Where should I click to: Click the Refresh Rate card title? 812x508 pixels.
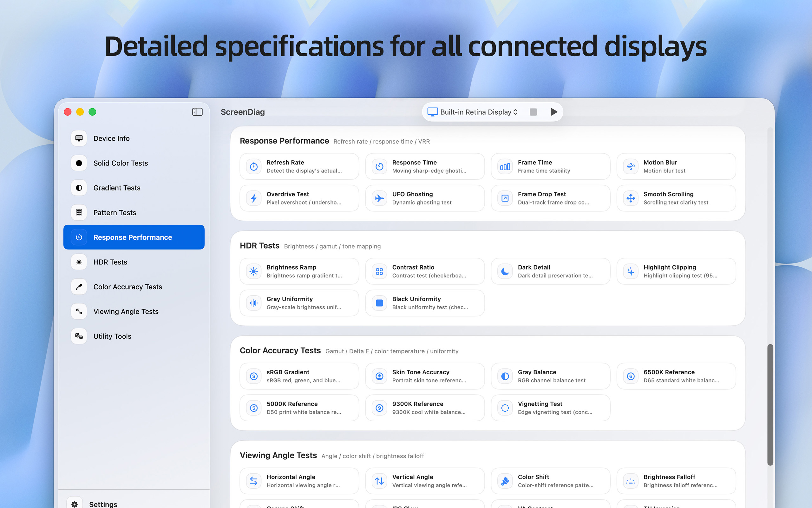(x=285, y=162)
